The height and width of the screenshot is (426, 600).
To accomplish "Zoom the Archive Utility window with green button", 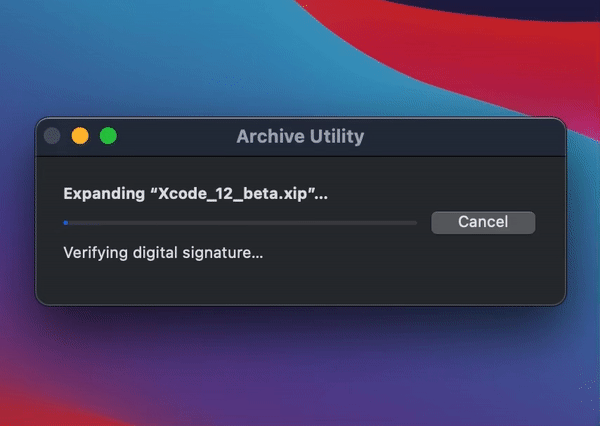I will click(108, 136).
